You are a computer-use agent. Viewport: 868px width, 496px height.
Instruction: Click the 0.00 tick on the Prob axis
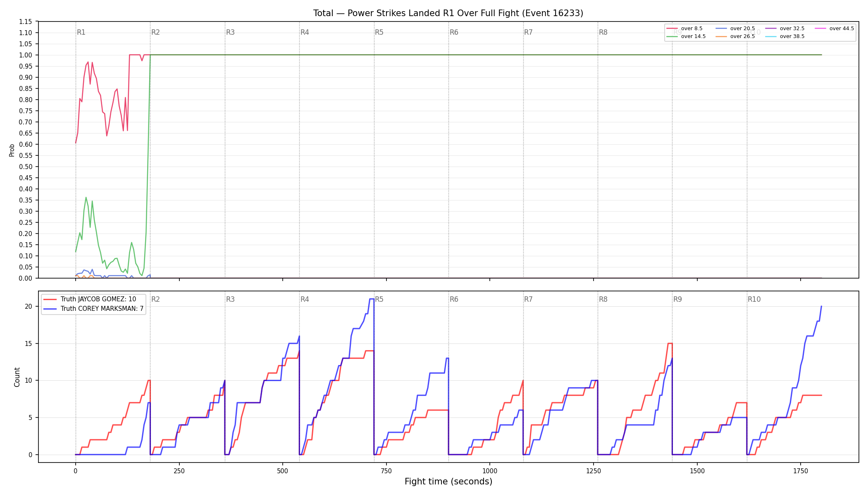(25, 278)
